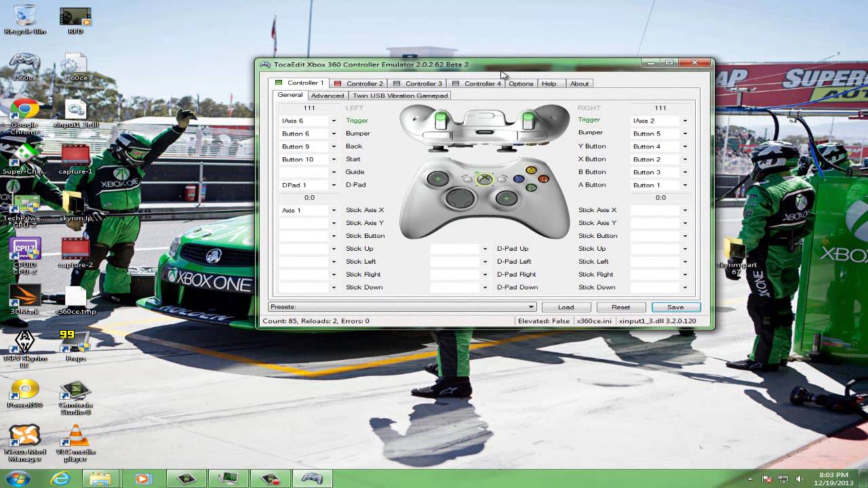Select the Advanced sub-tab
The width and height of the screenshot is (868, 488).
pyautogui.click(x=328, y=96)
